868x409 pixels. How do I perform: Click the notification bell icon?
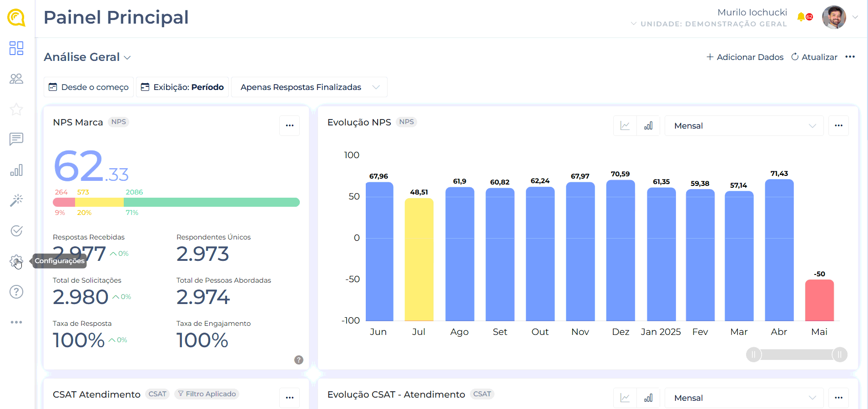point(801,17)
